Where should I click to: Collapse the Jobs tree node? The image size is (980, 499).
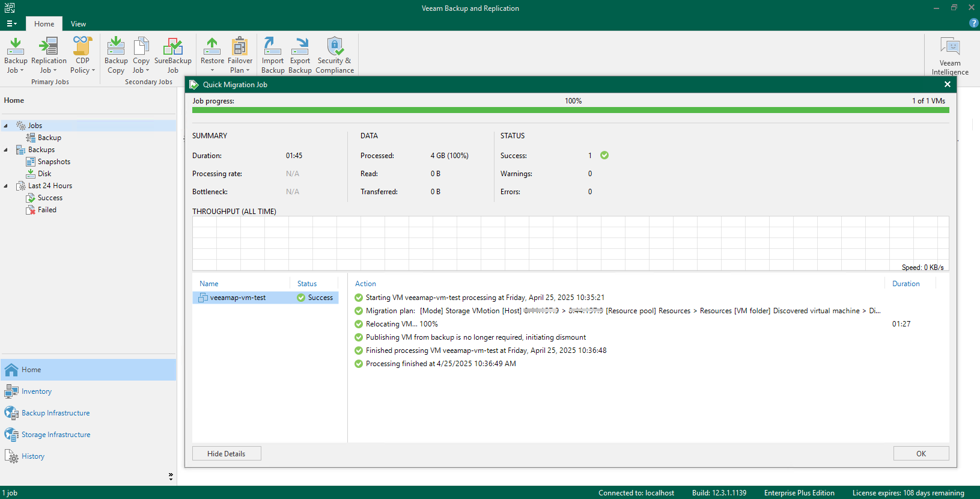(x=6, y=126)
